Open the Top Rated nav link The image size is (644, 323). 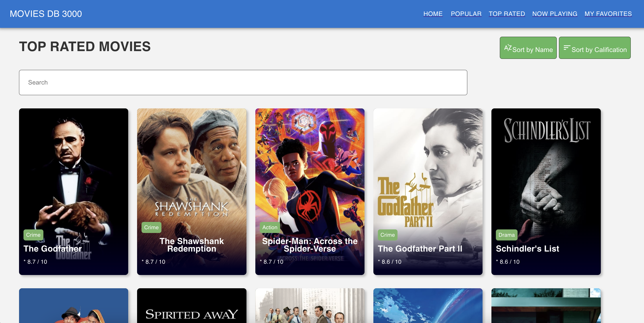coord(507,14)
